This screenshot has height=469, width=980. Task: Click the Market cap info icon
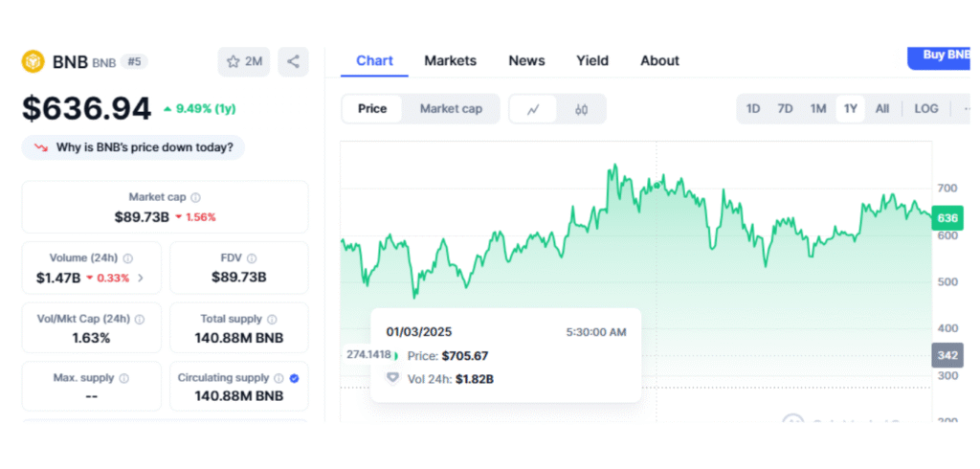tap(196, 197)
